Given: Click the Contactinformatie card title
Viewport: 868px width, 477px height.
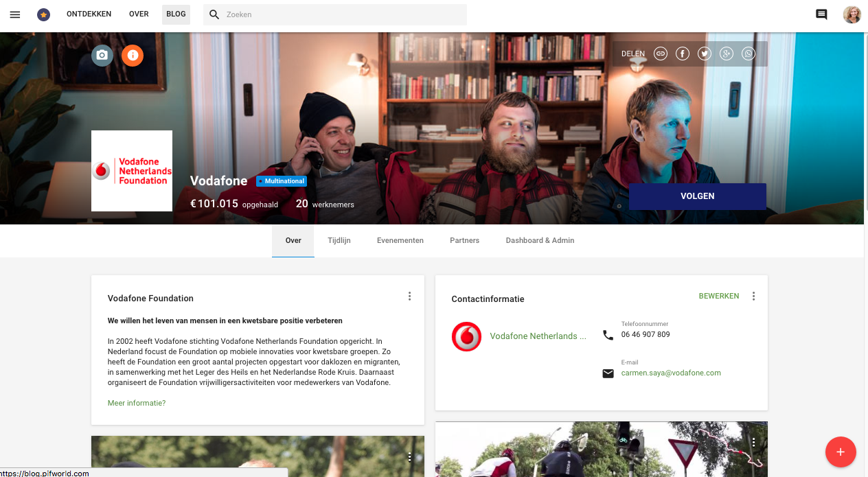Looking at the screenshot, I should point(488,299).
